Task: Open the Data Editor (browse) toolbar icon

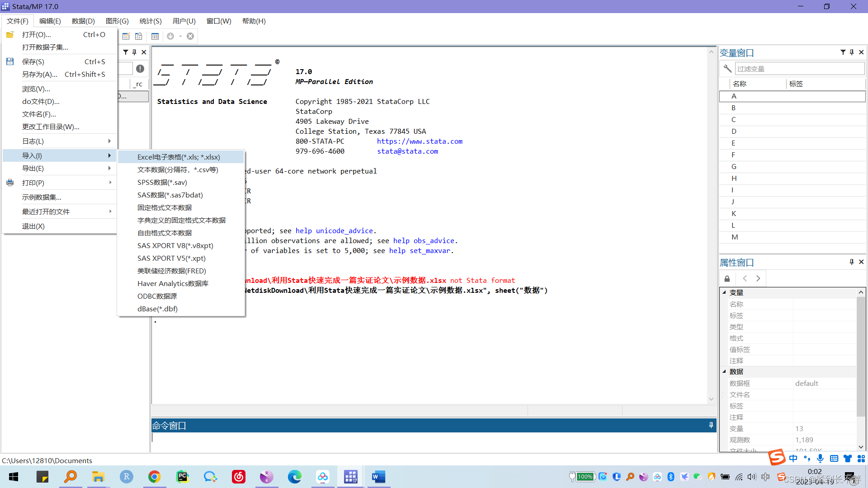Action: (139, 36)
